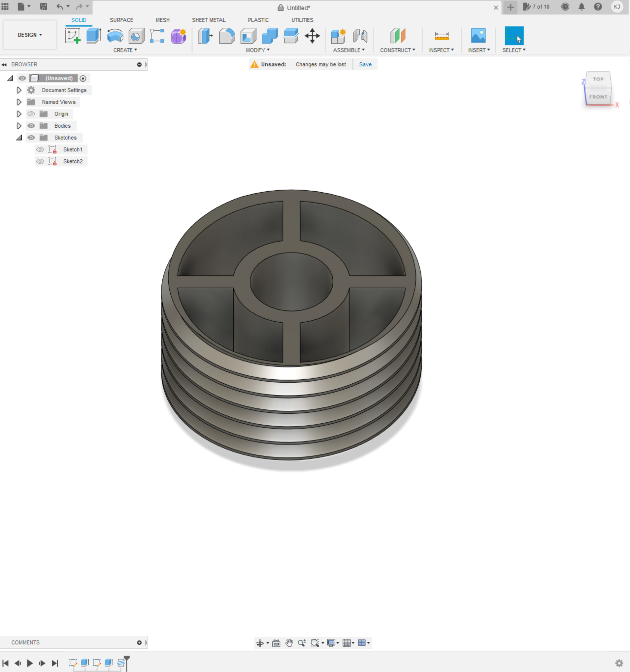Open the INSPECT dropdown menu

(441, 50)
